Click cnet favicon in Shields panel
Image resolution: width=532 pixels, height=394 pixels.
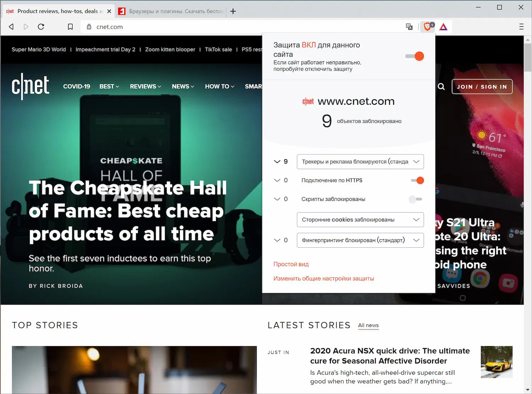[308, 102]
